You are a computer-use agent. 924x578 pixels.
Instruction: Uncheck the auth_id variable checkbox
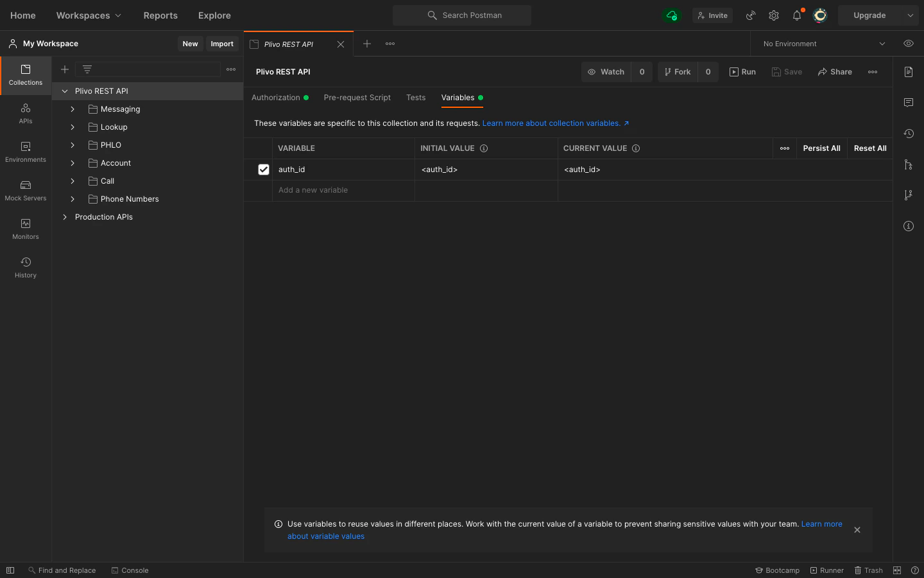[x=264, y=170]
